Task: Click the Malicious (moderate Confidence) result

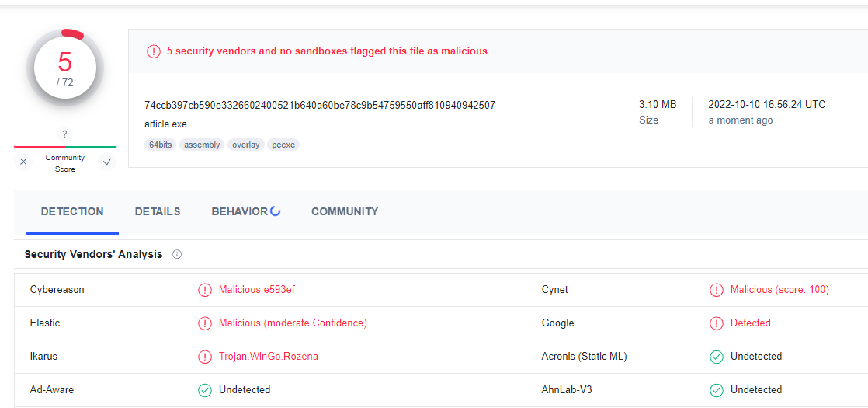Action: (293, 323)
